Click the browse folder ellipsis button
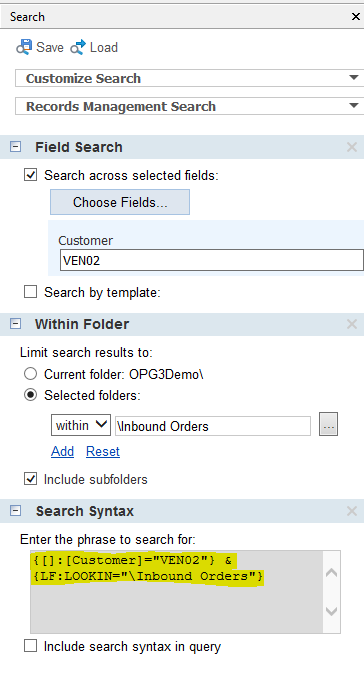 [328, 425]
